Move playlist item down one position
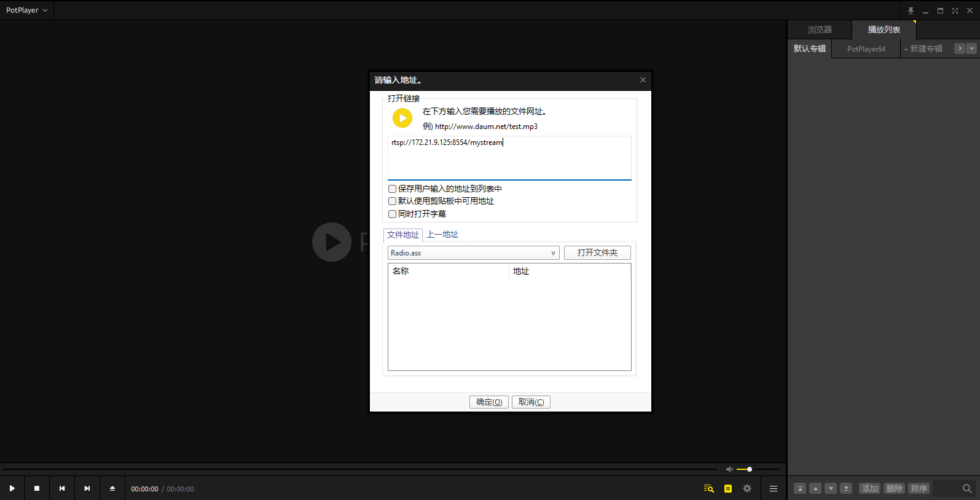 click(x=831, y=488)
